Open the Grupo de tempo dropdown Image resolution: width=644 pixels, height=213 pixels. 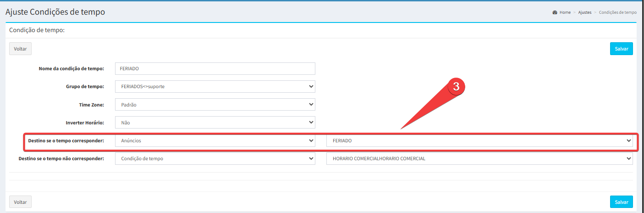[x=215, y=87]
